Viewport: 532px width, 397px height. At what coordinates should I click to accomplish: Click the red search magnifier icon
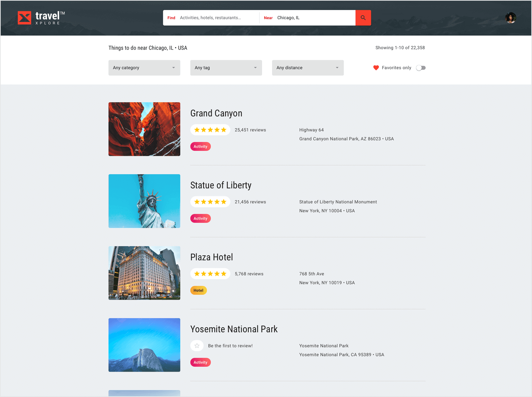click(363, 18)
